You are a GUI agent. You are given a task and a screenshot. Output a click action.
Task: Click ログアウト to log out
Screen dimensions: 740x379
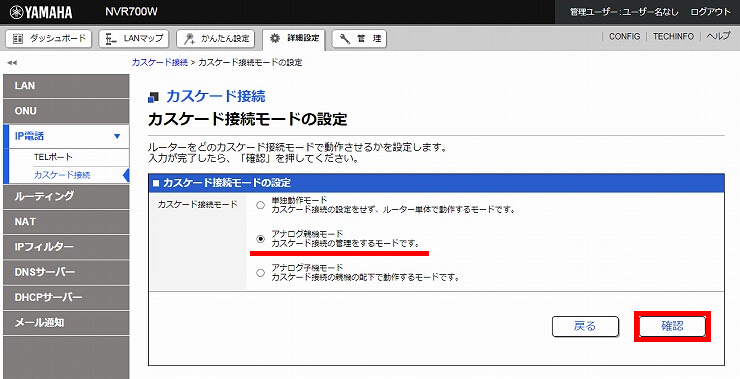[x=710, y=12]
